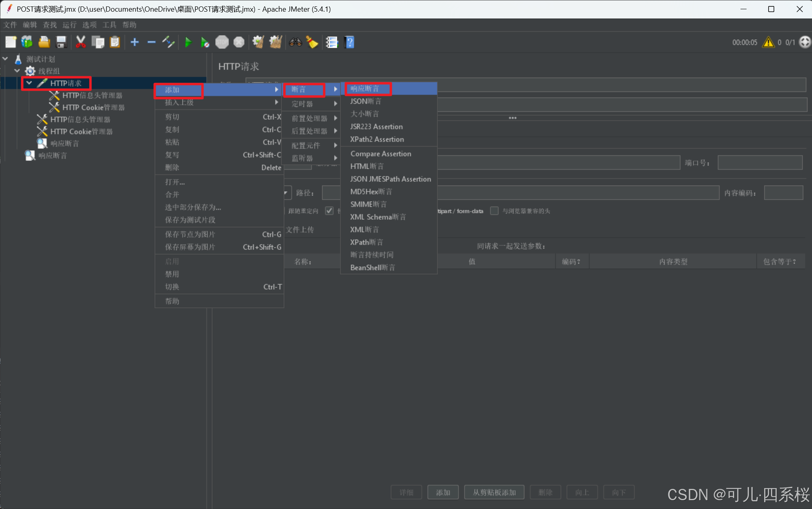Enable the 与浏览器兼容的头 checkbox
Viewport: 812px width, 509px height.
tap(494, 211)
